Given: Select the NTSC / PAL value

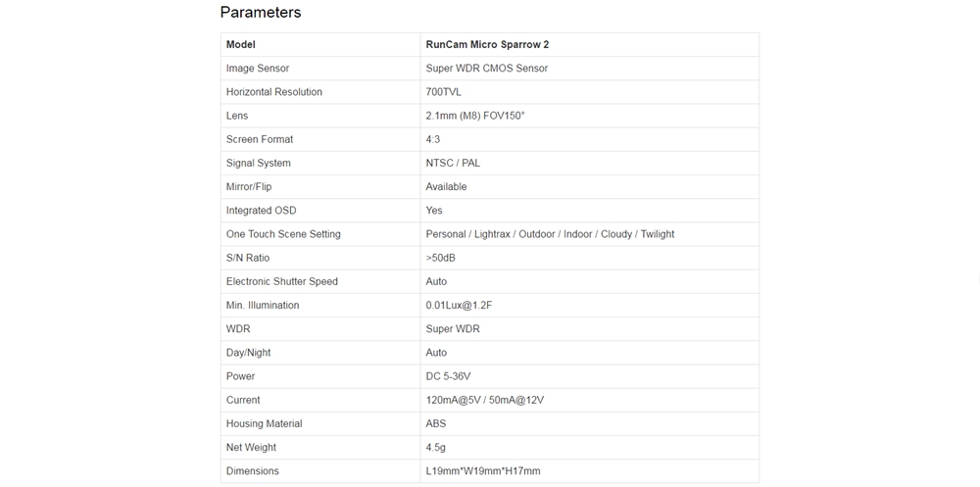Looking at the screenshot, I should pos(453,163).
